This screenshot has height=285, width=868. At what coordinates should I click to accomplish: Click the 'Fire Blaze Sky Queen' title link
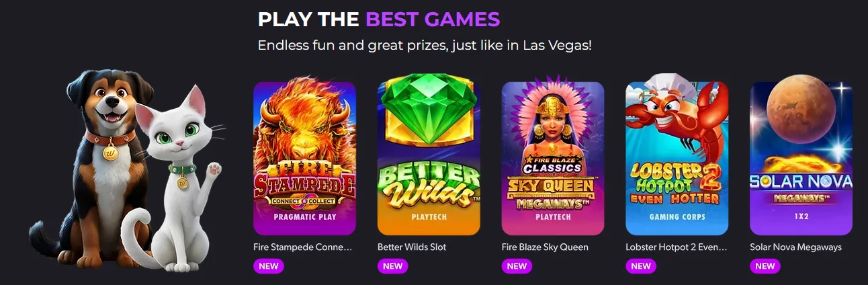pyautogui.click(x=545, y=247)
